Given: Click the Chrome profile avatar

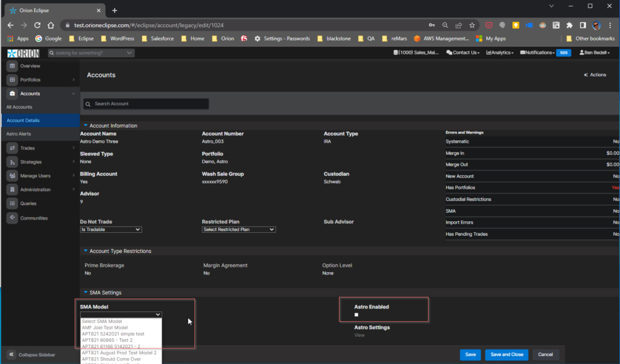Looking at the screenshot, I should (x=596, y=25).
